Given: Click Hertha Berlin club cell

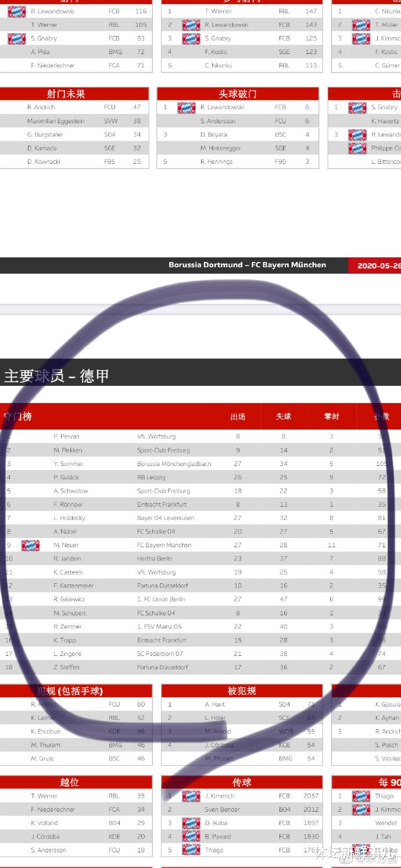Looking at the screenshot, I should (x=154, y=558).
